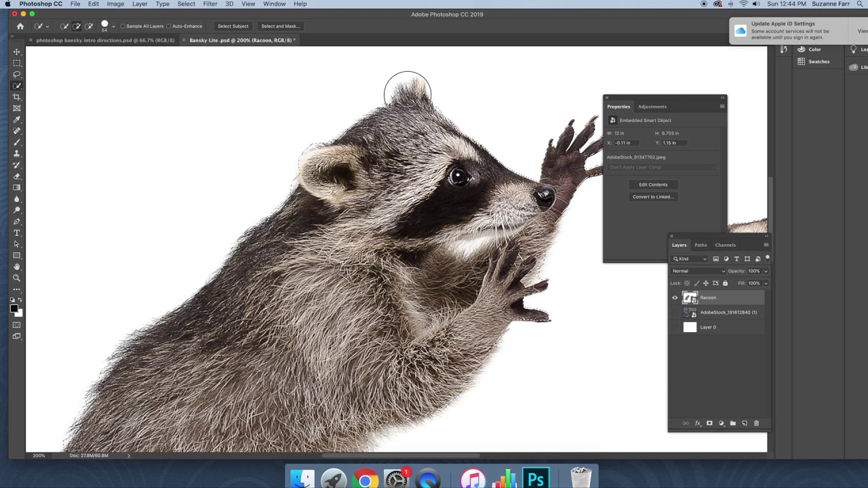This screenshot has height=488, width=868.
Task: Collapse the Properties panel
Action: coord(723,98)
